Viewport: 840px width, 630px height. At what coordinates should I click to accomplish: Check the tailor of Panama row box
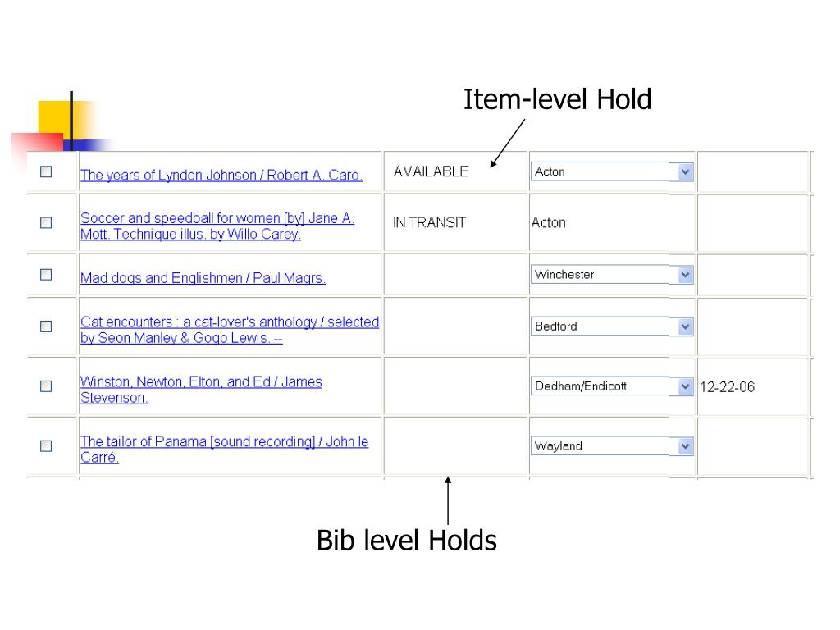point(46,445)
